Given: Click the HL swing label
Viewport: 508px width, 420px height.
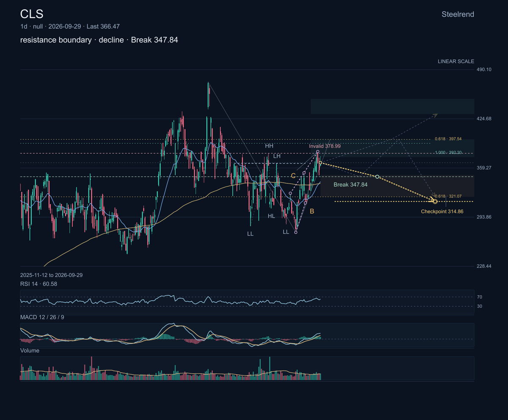Looking at the screenshot, I should (x=271, y=216).
